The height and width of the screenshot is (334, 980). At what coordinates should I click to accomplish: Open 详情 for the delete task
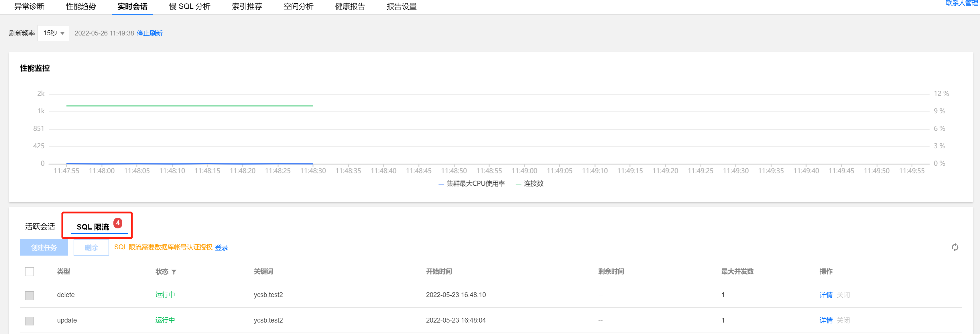(826, 295)
